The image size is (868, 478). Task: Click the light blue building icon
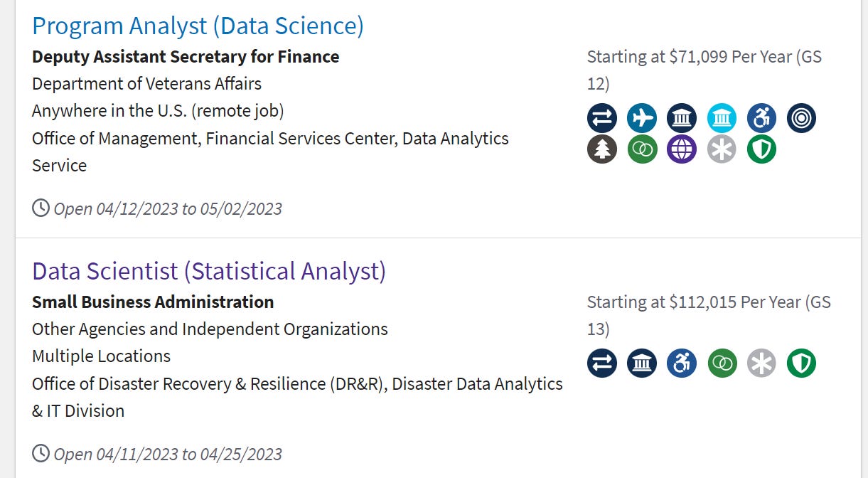click(722, 118)
